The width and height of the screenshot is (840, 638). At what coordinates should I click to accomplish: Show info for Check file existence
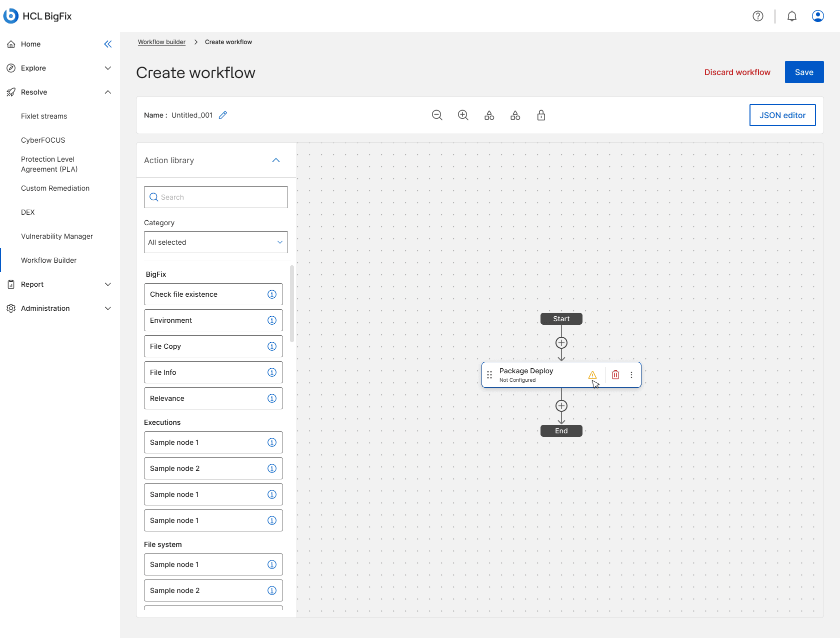pyautogui.click(x=272, y=294)
